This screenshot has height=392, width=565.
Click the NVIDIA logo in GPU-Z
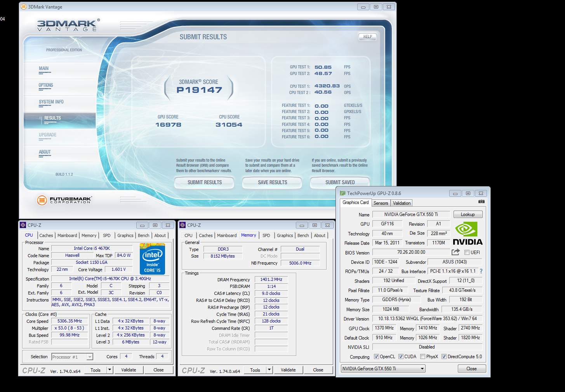tap(468, 233)
